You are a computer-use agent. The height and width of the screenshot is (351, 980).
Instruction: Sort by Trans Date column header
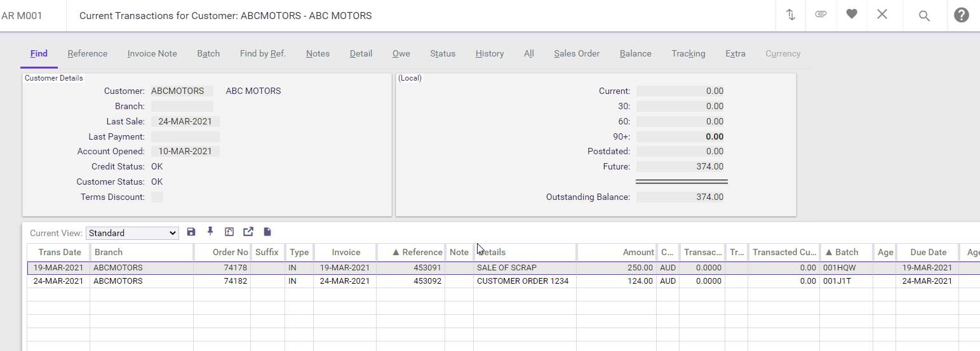pyautogui.click(x=59, y=252)
